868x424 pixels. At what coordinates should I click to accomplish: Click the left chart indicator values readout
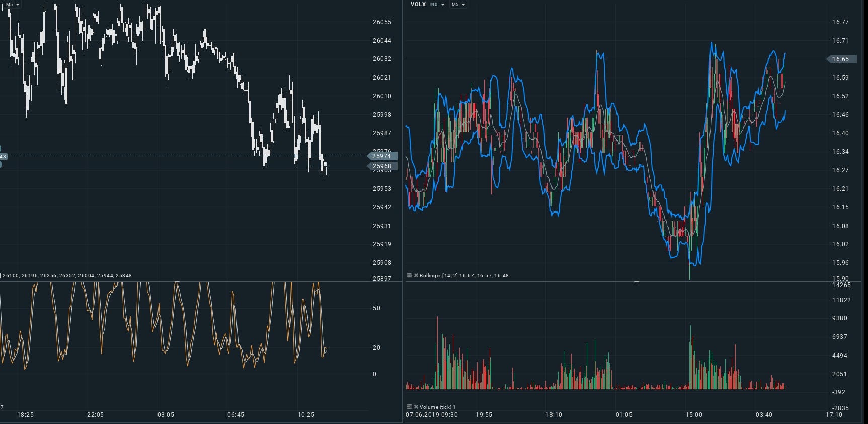pos(67,275)
